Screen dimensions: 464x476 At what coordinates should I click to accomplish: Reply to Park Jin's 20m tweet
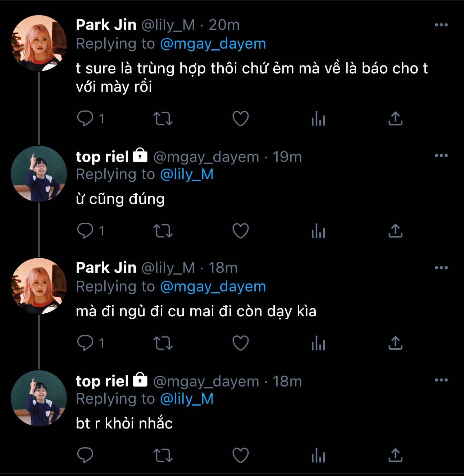click(85, 118)
